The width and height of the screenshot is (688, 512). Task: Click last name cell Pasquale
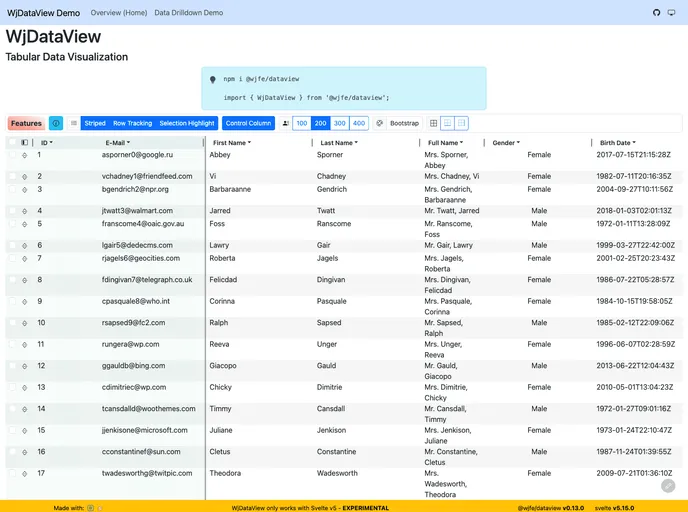point(332,301)
